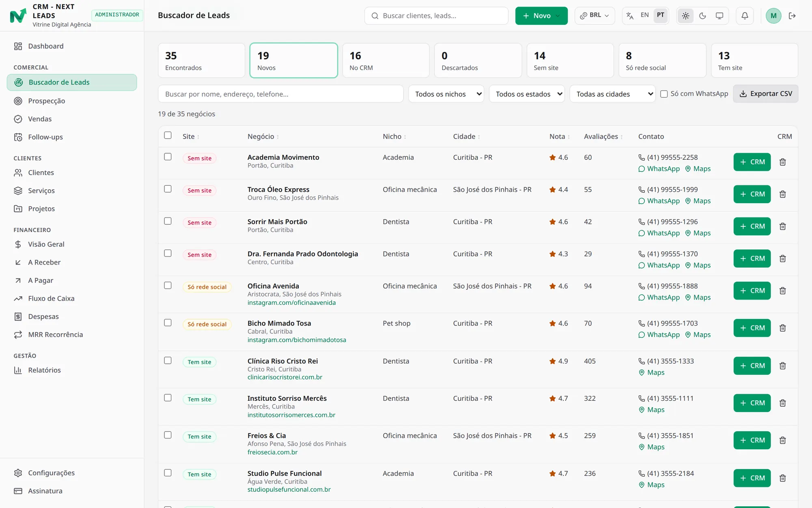The width and height of the screenshot is (812, 508).
Task: Tick the select-all header checkbox
Action: point(168,135)
